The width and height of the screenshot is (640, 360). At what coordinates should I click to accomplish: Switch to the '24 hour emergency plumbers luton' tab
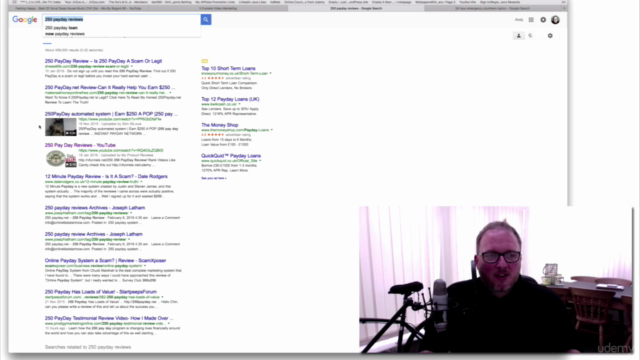click(x=492, y=8)
